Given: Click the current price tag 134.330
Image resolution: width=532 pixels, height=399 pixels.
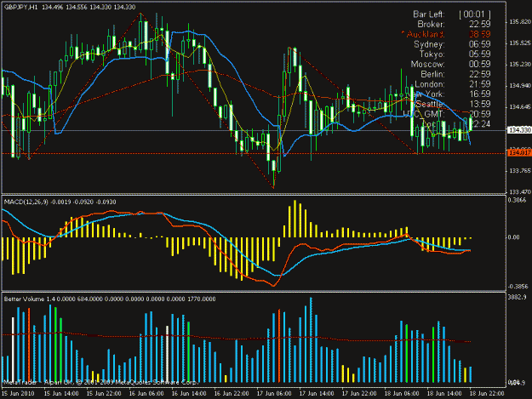Looking at the screenshot, I should tap(518, 130).
